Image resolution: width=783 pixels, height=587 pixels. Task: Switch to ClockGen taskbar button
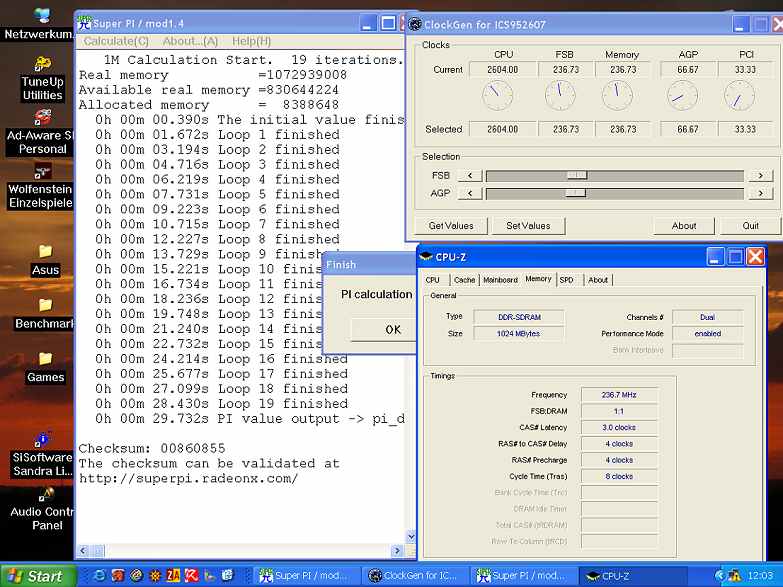(x=414, y=576)
